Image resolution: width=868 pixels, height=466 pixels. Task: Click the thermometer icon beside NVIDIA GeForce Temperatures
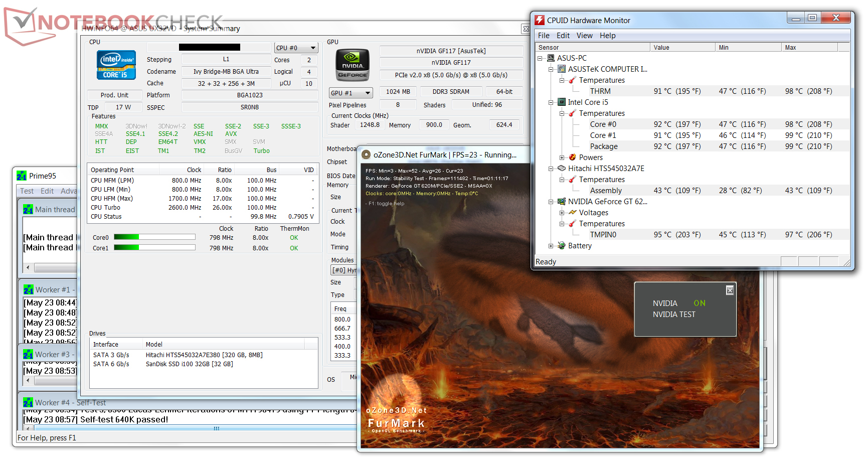(573, 224)
